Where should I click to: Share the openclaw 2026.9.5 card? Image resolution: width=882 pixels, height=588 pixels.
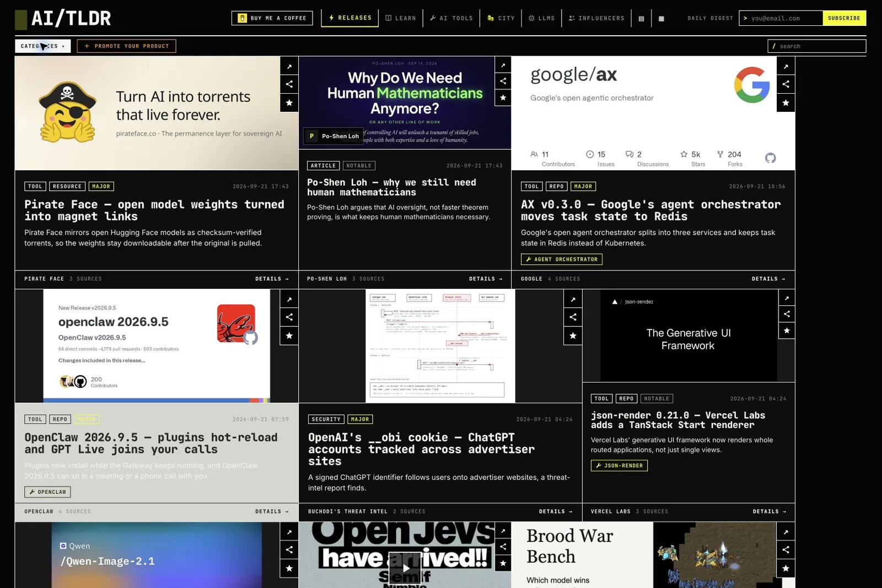tap(289, 317)
